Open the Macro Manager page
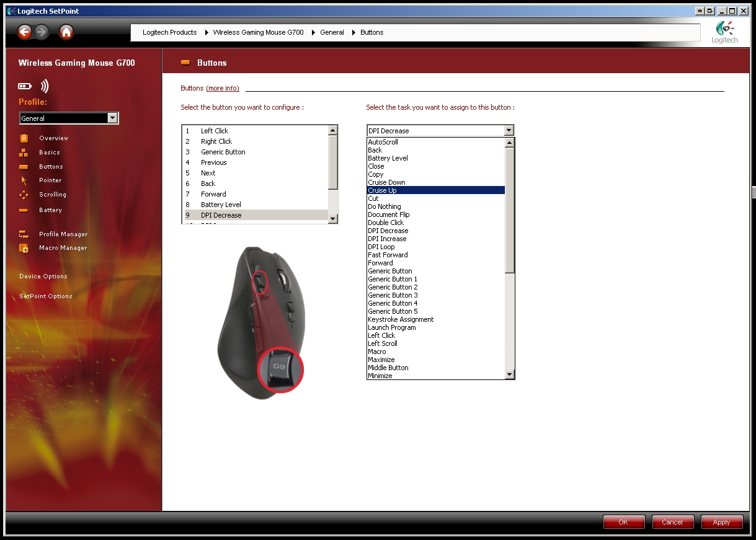This screenshot has width=756, height=540. (x=63, y=248)
